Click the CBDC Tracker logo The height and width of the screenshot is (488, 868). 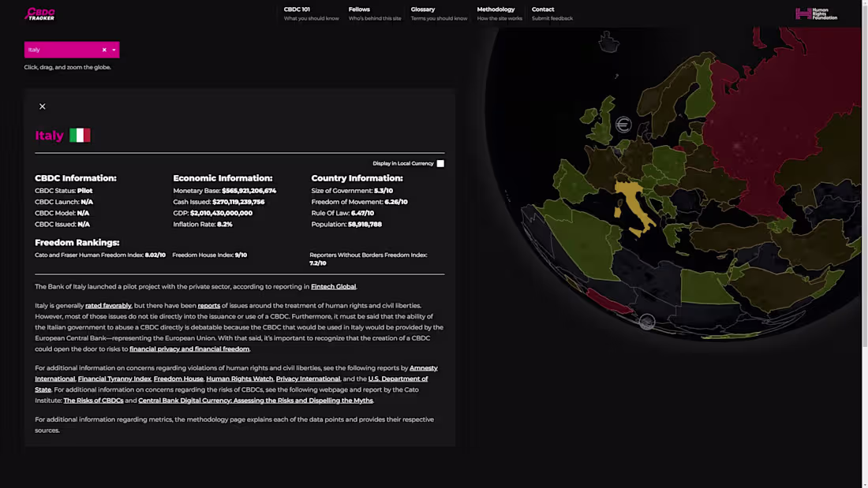pos(39,13)
